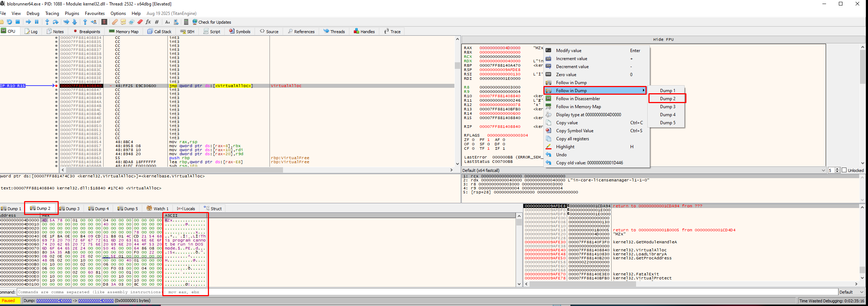The image size is (868, 306).
Task: Open the Bookmarks red tag icon
Action: point(140,22)
